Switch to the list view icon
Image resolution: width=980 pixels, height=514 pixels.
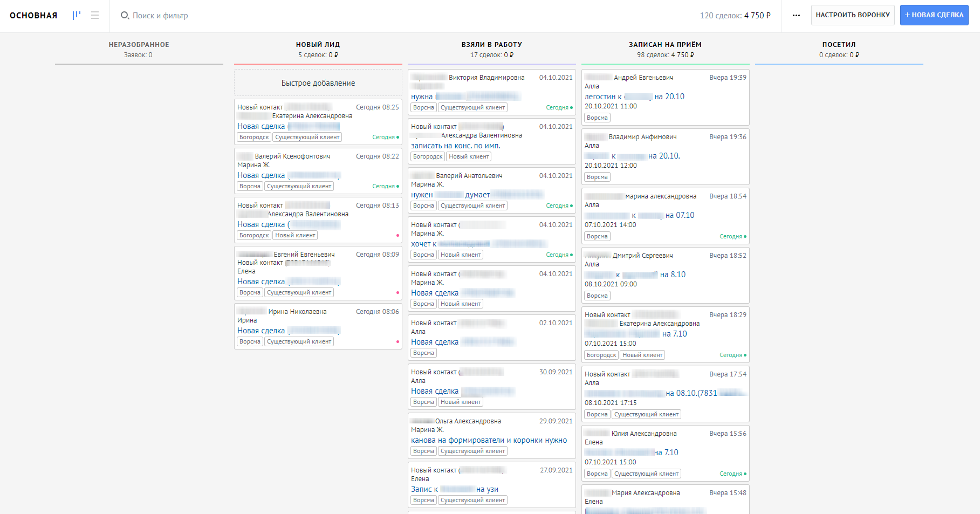tap(95, 15)
